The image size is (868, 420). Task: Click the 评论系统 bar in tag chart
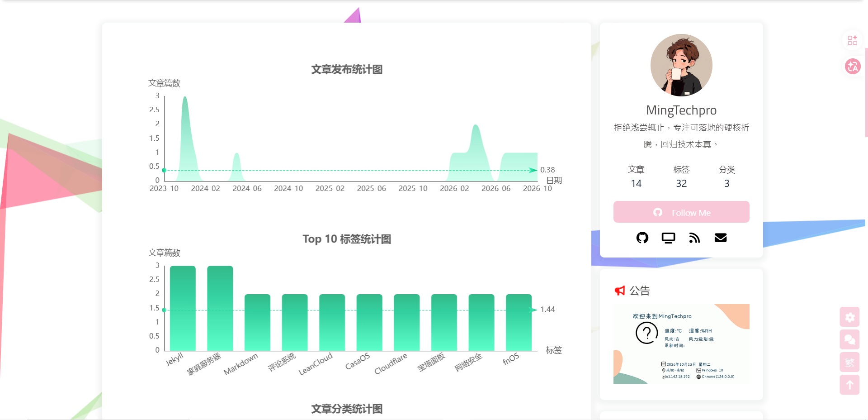coord(295,322)
